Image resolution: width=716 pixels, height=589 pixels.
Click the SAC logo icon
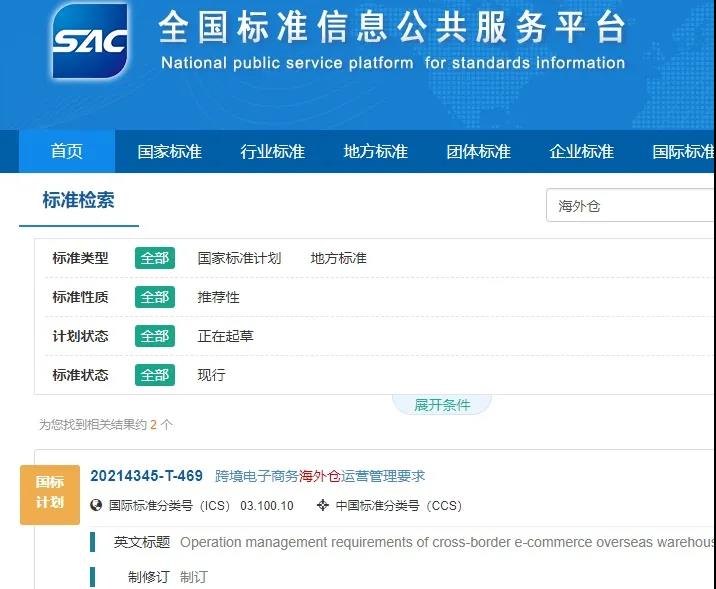pos(90,41)
